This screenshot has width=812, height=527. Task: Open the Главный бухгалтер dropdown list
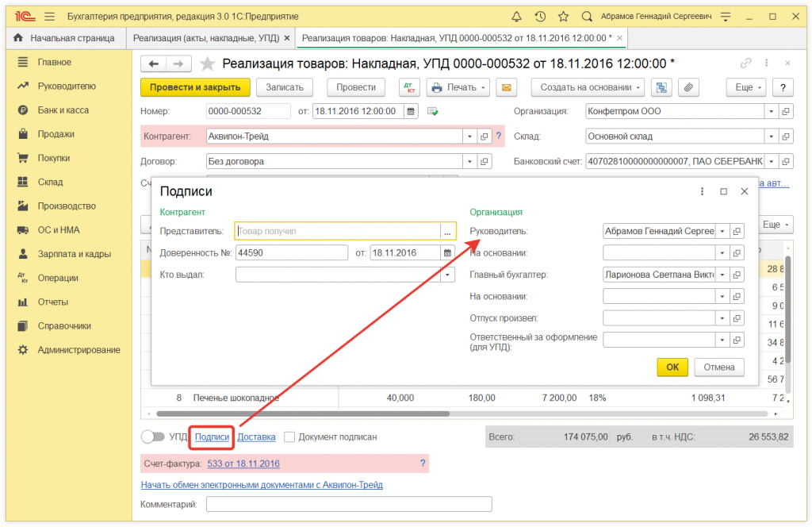click(x=722, y=275)
